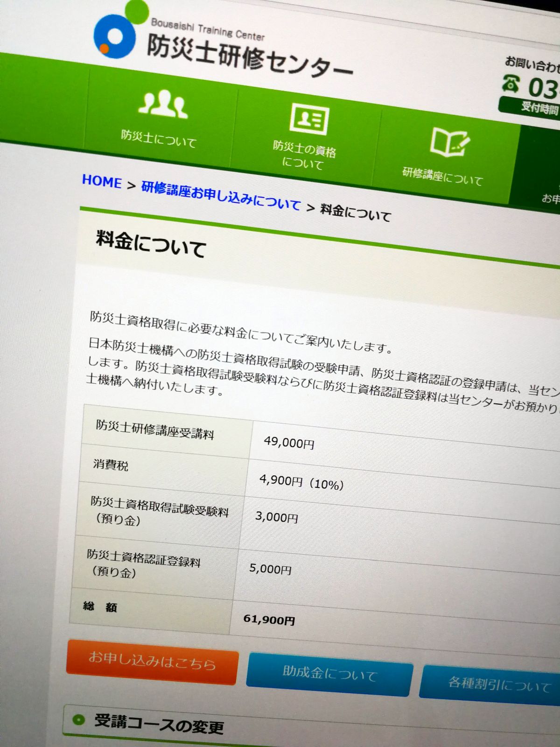The image size is (560, 747).
Task: Click the 総額 row label
Action: click(x=100, y=606)
